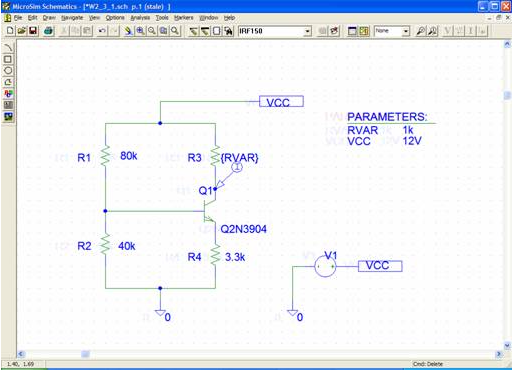Click the RVAR parameter value 1k

pos(408,130)
